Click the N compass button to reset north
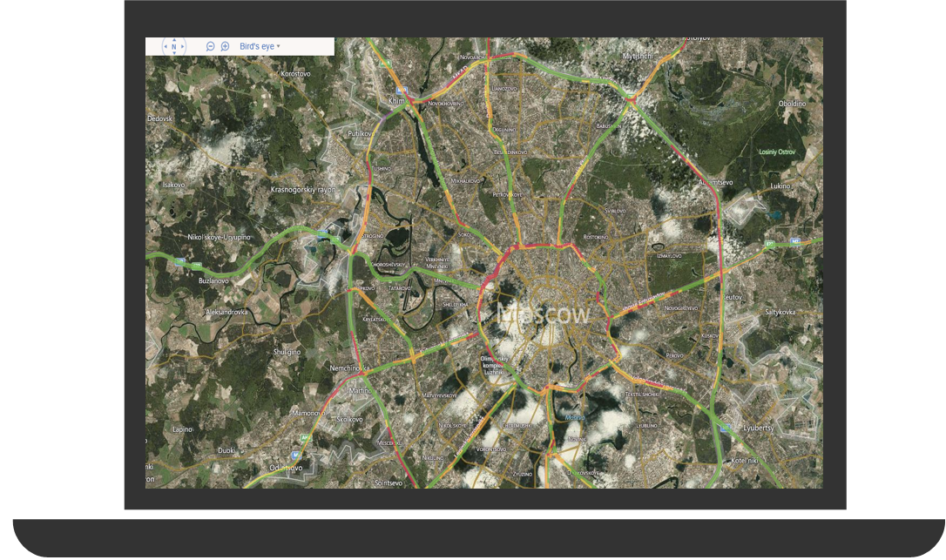The image size is (946, 560). click(x=174, y=46)
